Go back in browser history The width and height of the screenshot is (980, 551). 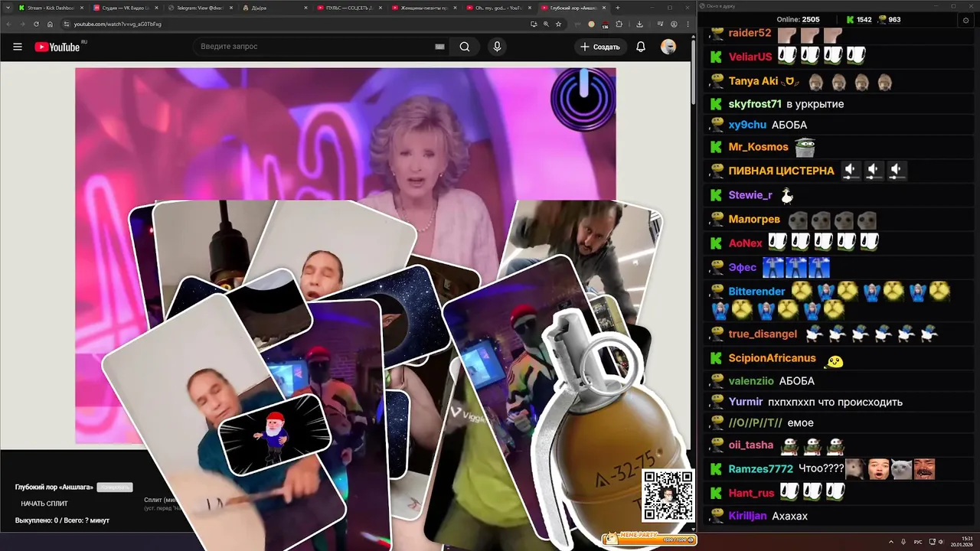[8, 24]
